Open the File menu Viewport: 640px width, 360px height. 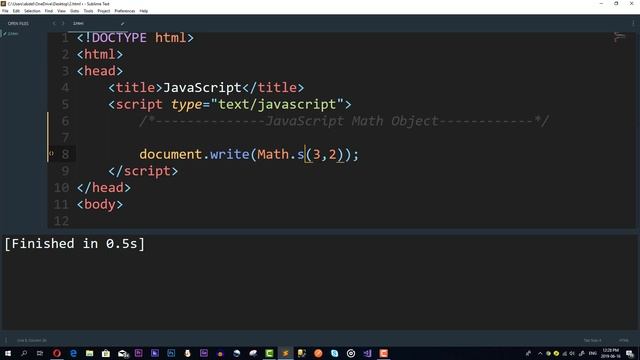pyautogui.click(x=5, y=11)
